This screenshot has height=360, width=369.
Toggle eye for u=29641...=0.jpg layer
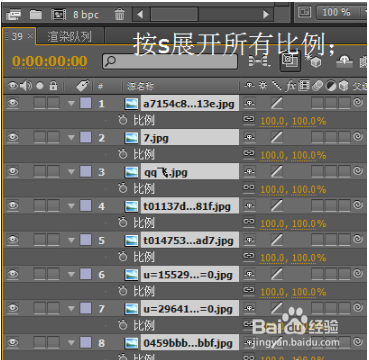click(x=13, y=308)
